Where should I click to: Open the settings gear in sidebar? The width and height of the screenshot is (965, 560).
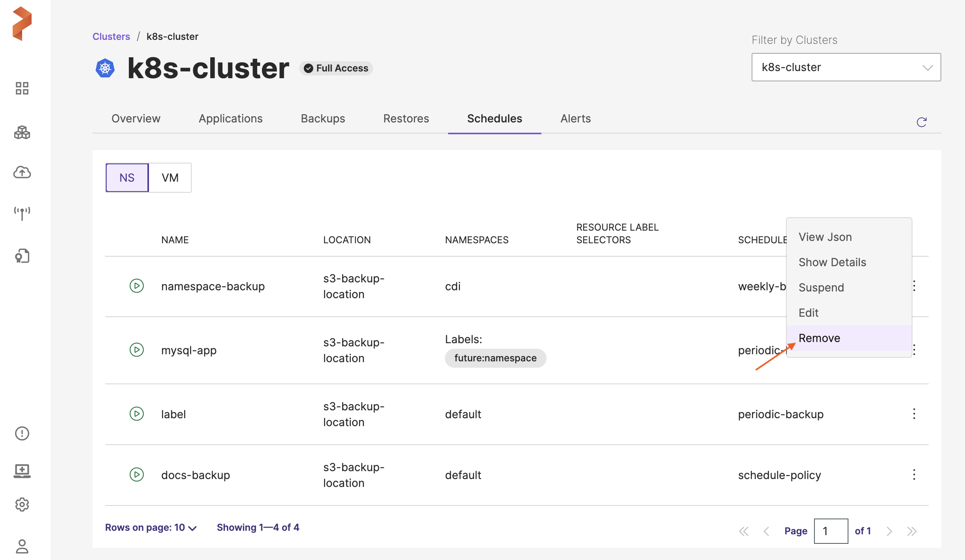click(x=22, y=504)
